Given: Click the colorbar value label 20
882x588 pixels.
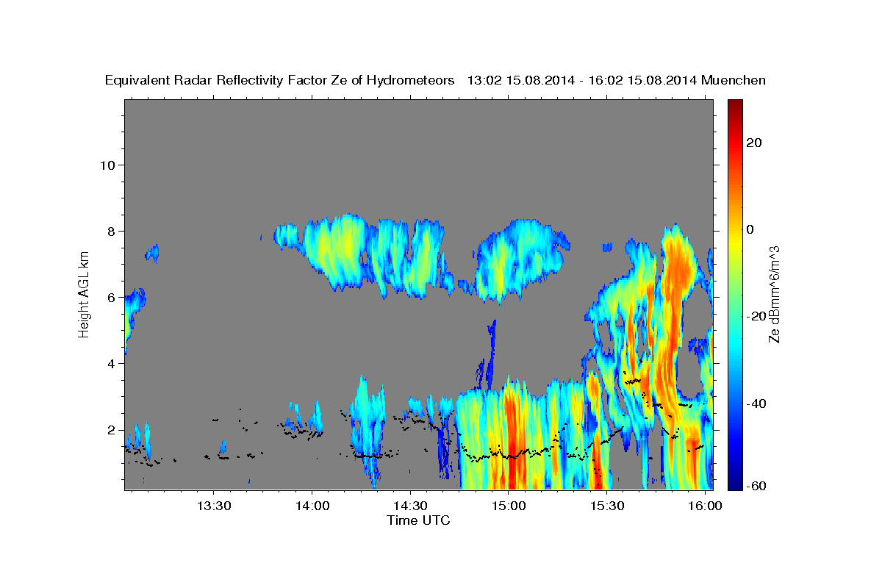Looking at the screenshot, I should click(753, 143).
